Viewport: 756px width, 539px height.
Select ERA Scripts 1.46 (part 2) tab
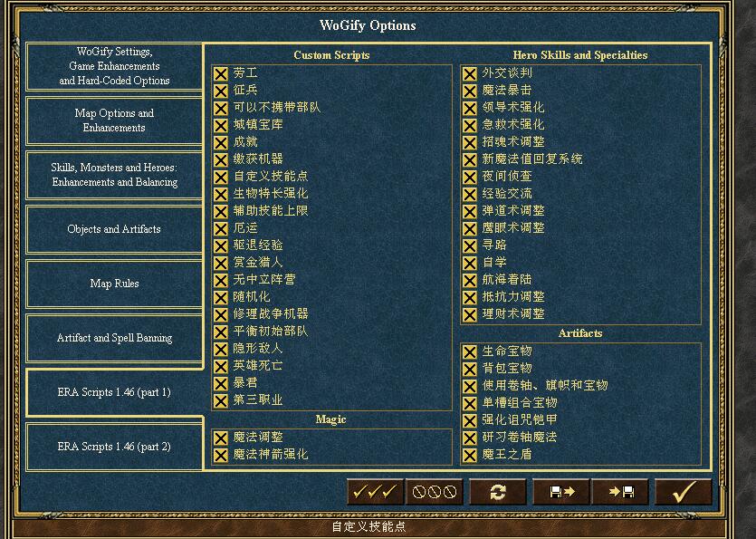[x=114, y=447]
